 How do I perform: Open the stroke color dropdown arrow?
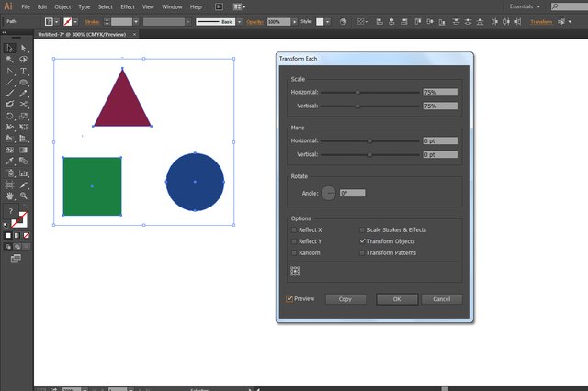tap(75, 22)
